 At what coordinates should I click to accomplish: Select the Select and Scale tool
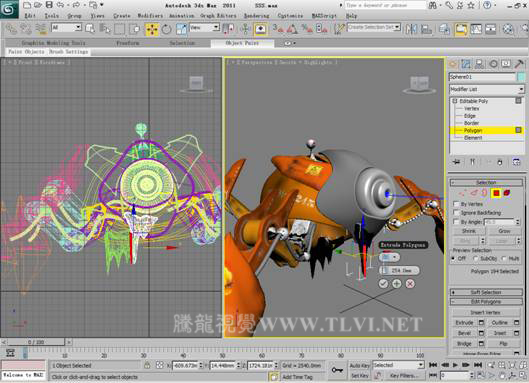(x=181, y=29)
